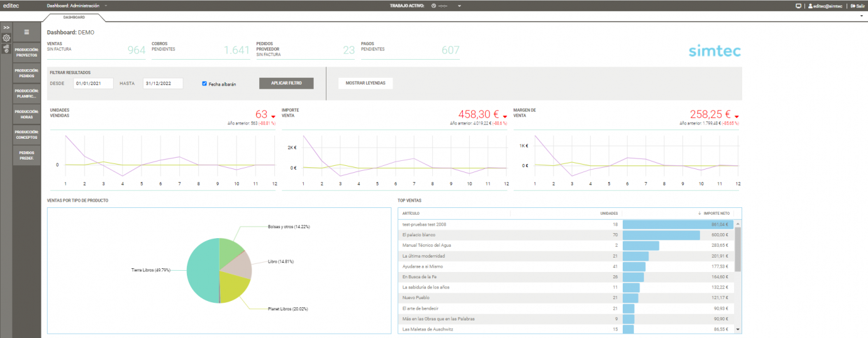Open the tab list dropdown arrow at far right
The height and width of the screenshot is (338, 868).
point(861,16)
